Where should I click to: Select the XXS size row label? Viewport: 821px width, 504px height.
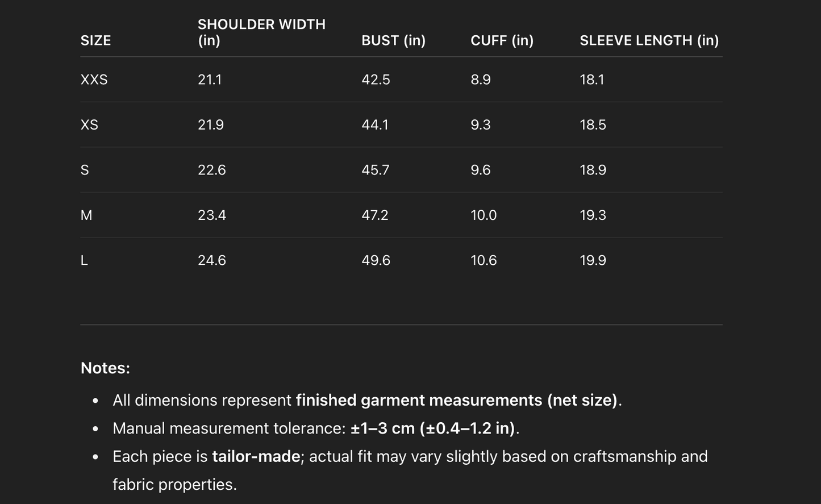[94, 80]
